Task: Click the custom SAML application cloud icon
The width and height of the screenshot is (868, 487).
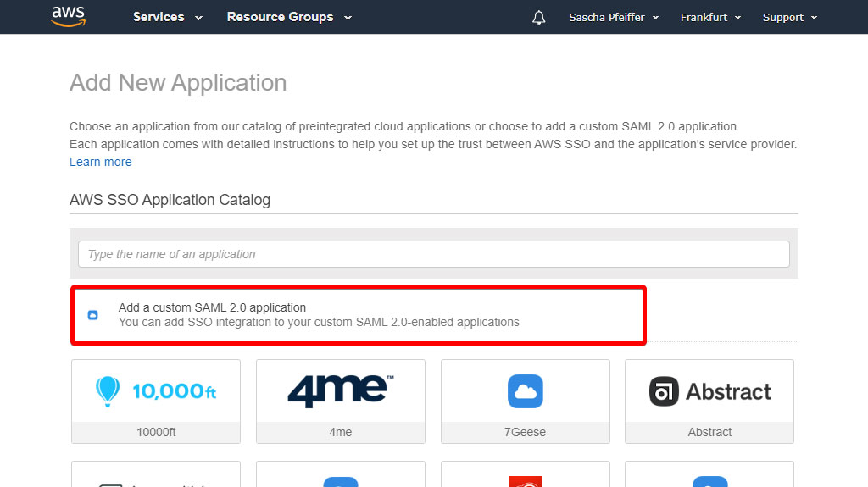Action: 93,315
